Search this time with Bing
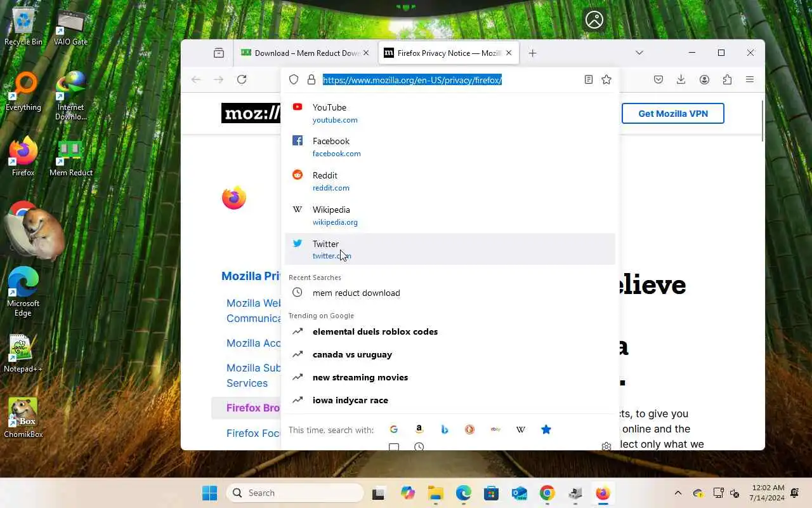Image resolution: width=812 pixels, height=508 pixels. click(445, 430)
